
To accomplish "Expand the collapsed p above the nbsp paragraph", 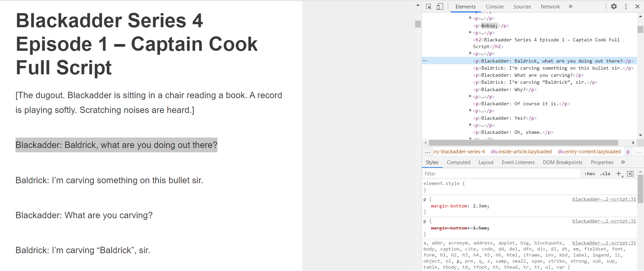I will pyautogui.click(x=470, y=18).
